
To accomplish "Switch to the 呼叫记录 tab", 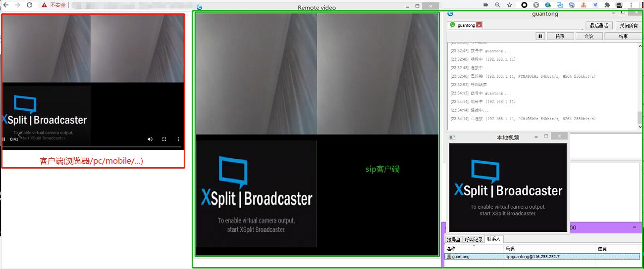I will [x=474, y=239].
